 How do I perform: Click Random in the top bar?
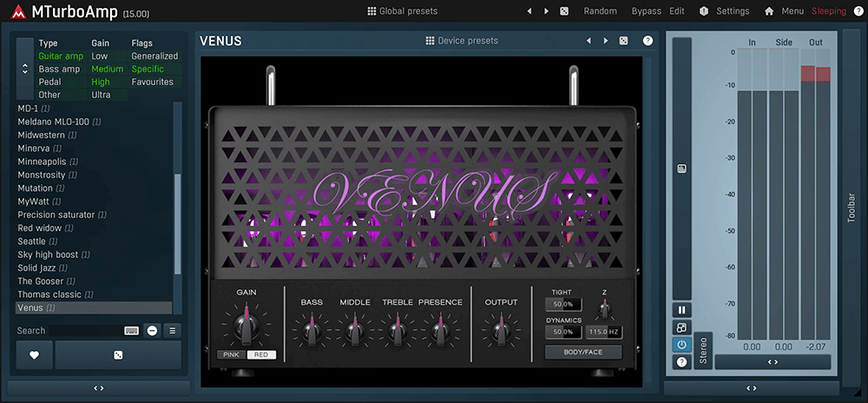point(600,11)
